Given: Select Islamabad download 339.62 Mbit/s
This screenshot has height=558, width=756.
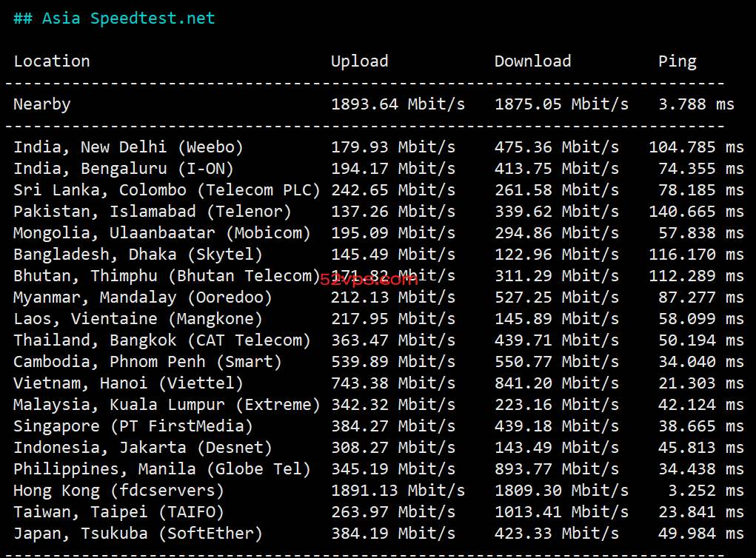Looking at the screenshot, I should point(557,212).
